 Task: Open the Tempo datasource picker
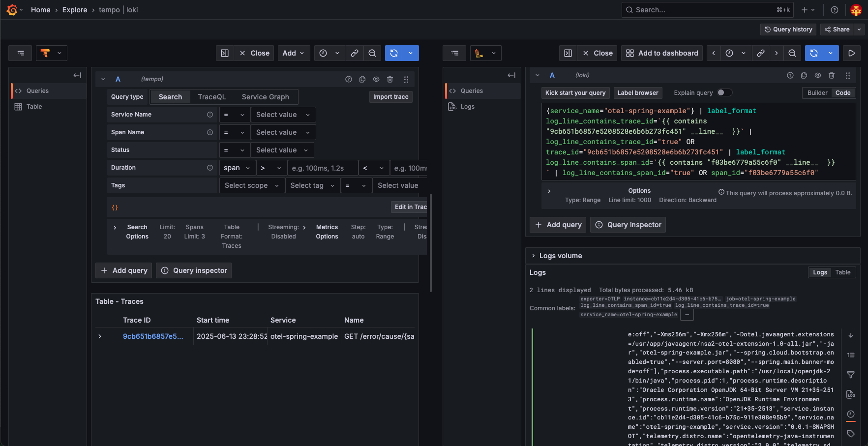pyautogui.click(x=52, y=53)
